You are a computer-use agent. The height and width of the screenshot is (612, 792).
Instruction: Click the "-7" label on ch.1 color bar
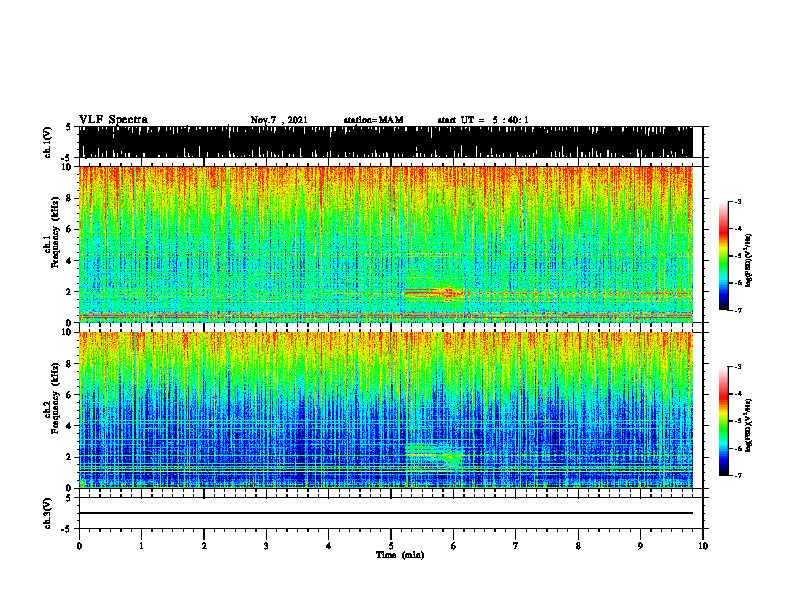738,310
